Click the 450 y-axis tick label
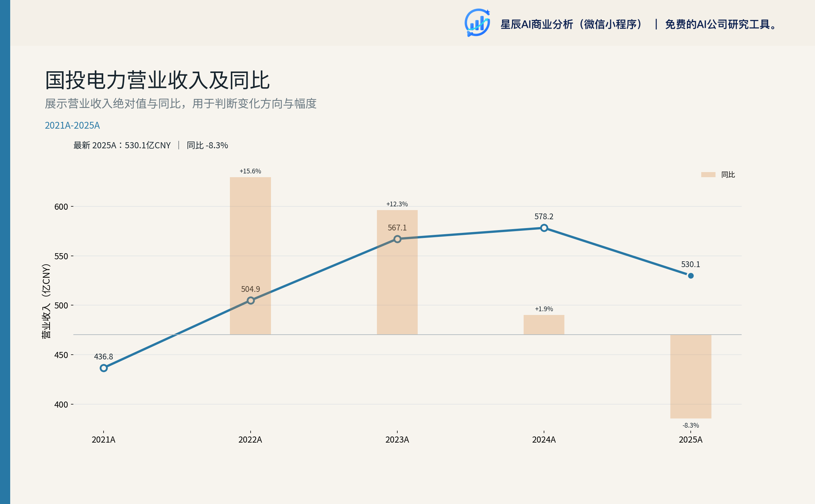 [61, 355]
